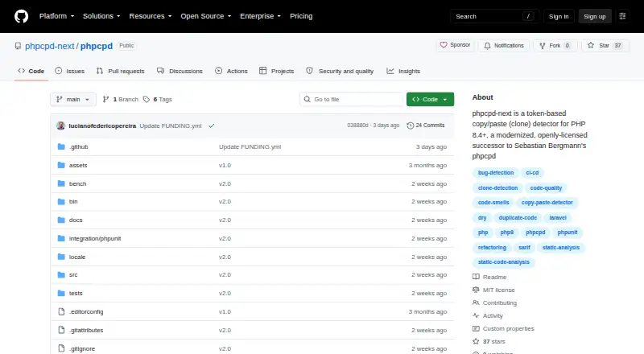Open the 24 Commits history
The width and height of the screenshot is (644, 354).
426,126
